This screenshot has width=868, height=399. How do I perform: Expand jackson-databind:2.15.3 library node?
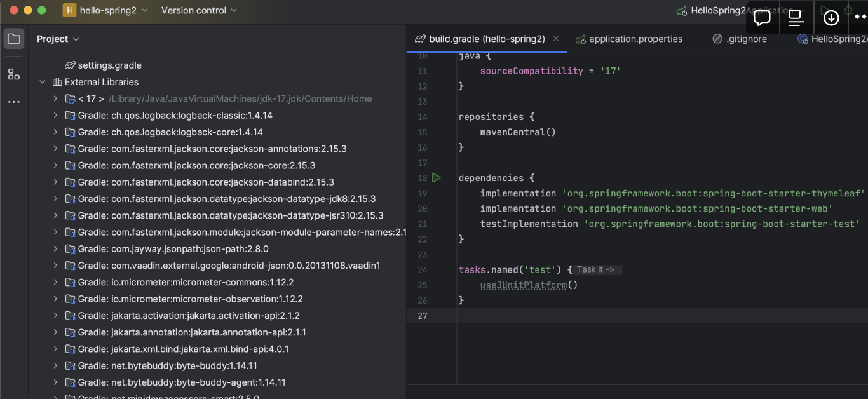55,182
